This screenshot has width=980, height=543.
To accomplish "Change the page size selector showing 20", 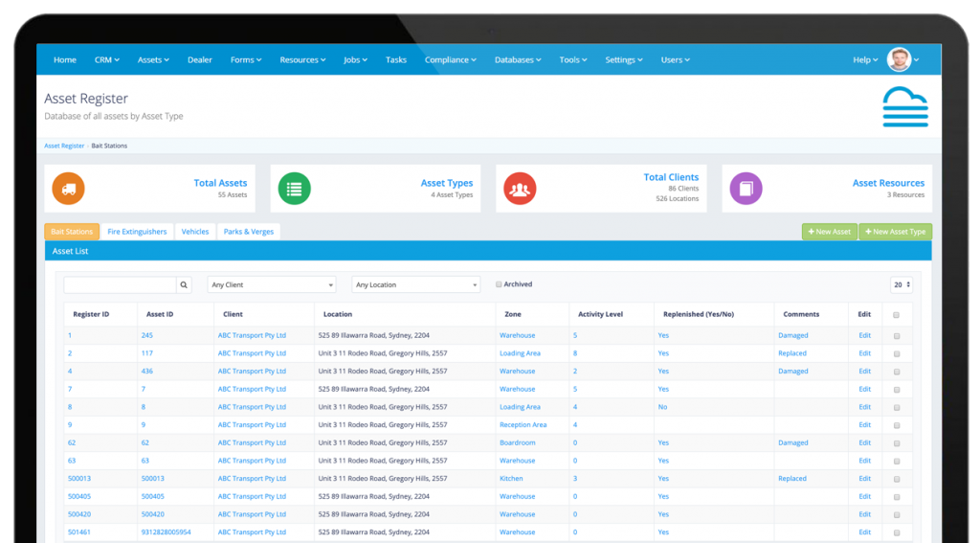I will coord(902,284).
